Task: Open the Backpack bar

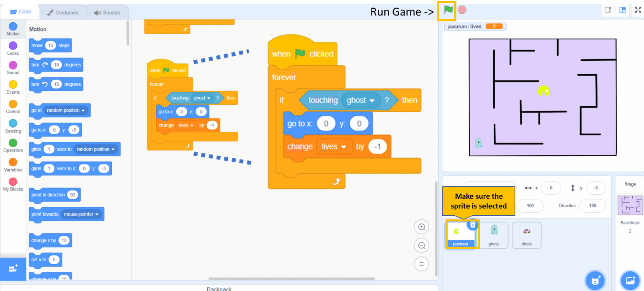Action: pos(219,288)
